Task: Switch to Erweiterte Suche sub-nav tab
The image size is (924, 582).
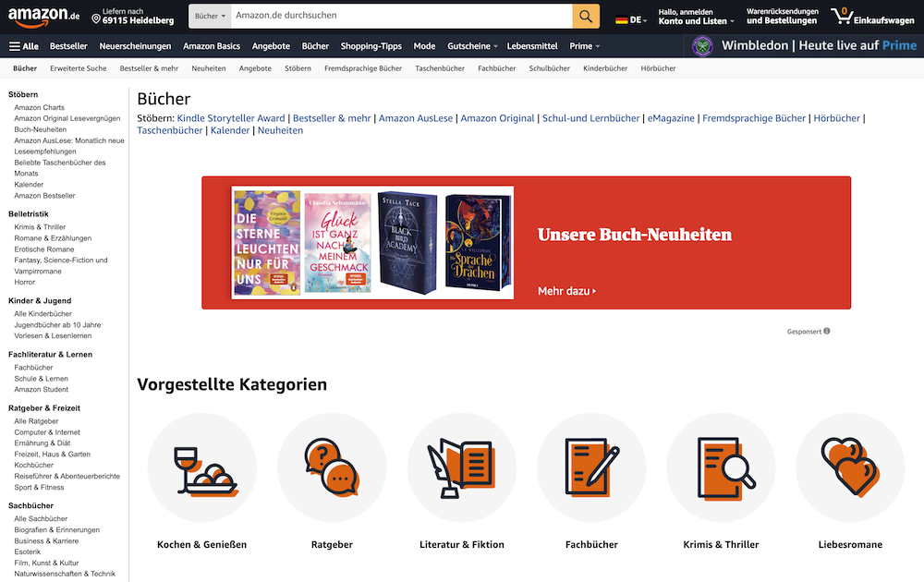Action: point(79,68)
